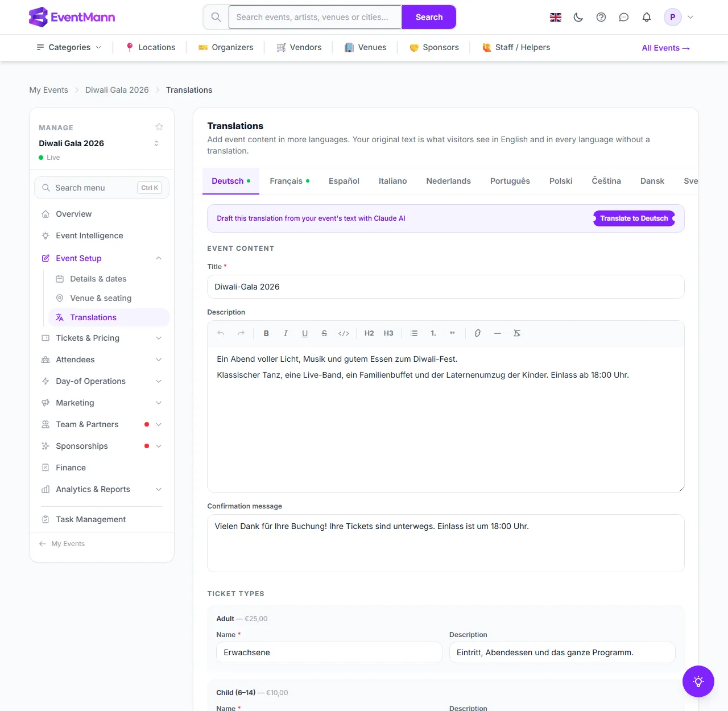Switch to the Español translation tab
Viewport: 728px width, 711px height.
click(x=344, y=181)
